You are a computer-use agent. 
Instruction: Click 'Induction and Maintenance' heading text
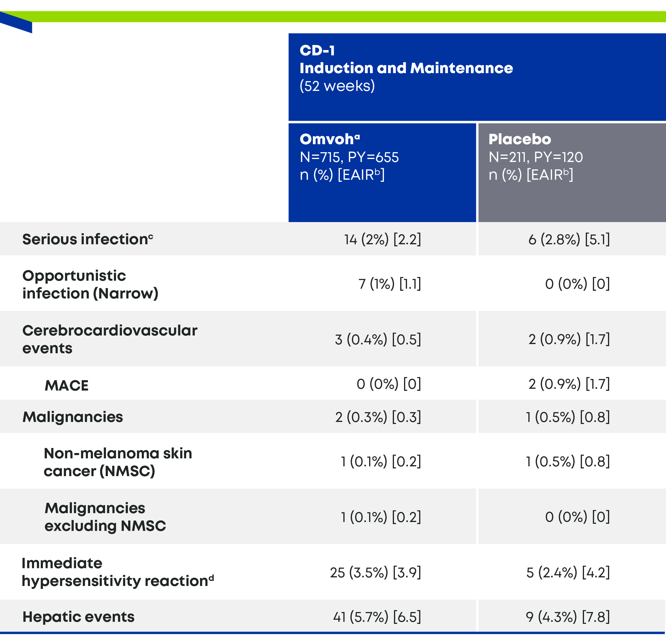(x=406, y=68)
